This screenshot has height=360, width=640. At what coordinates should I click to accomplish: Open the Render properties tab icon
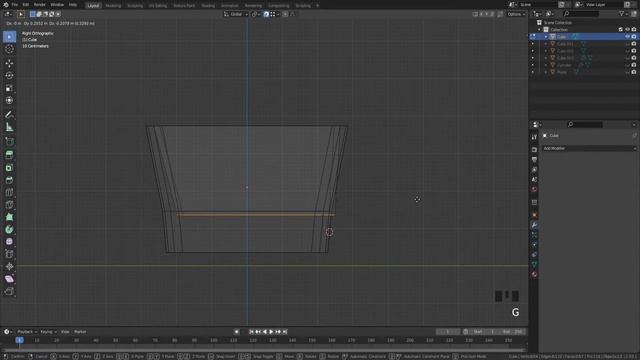point(534,150)
